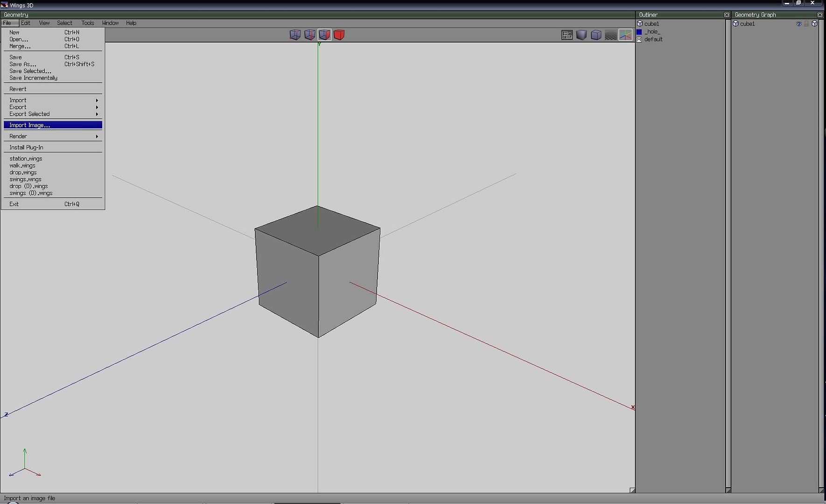Choose New from File menu
This screenshot has height=504, width=826.
click(53, 33)
